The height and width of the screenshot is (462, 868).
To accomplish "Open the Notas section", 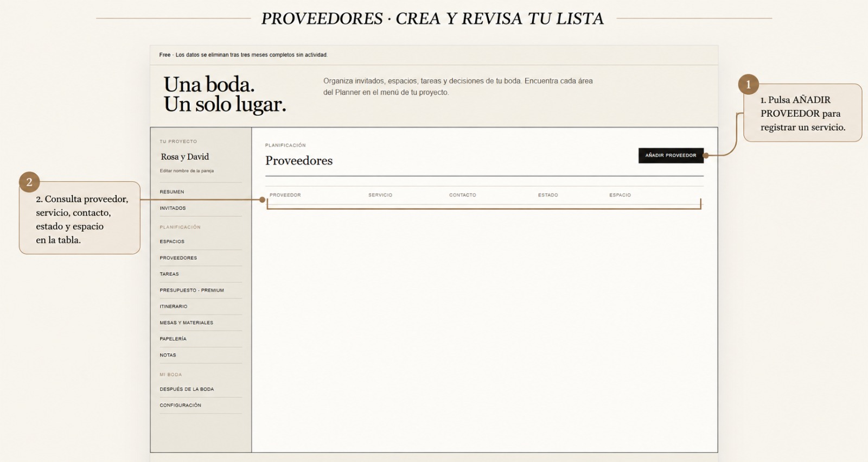I will [168, 355].
